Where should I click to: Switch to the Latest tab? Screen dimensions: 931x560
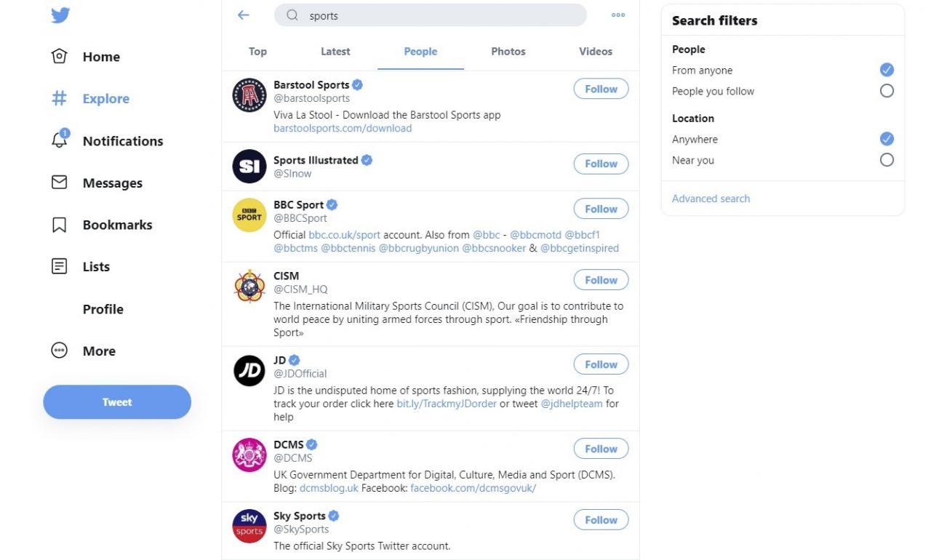[x=335, y=52]
